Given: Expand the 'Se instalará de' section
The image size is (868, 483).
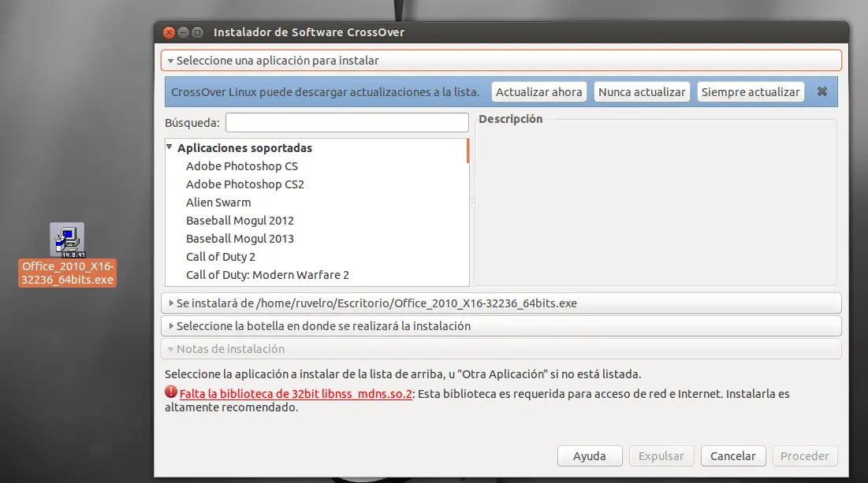Looking at the screenshot, I should click(501, 303).
